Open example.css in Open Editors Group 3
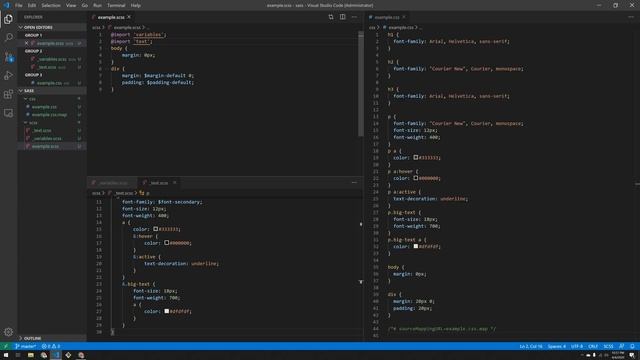Screen dimensions: 640x360 point(52,83)
